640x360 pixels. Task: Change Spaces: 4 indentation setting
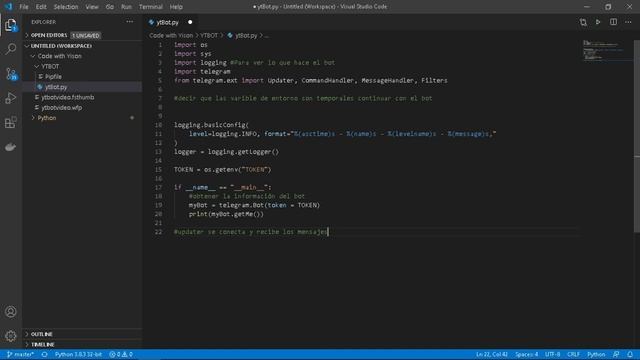pyautogui.click(x=527, y=354)
